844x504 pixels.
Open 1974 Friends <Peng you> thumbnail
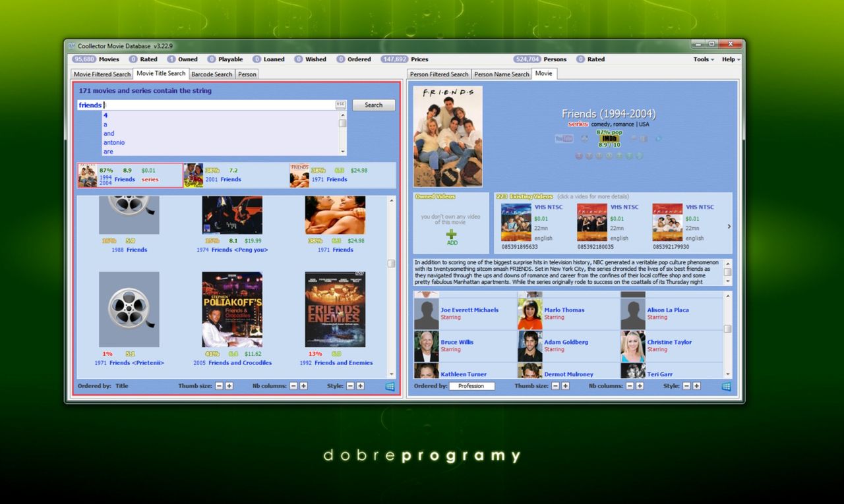tap(232, 215)
